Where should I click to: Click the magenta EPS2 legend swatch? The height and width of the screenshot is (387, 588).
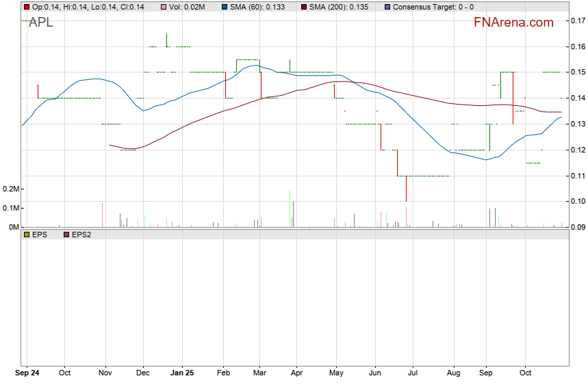(x=66, y=235)
